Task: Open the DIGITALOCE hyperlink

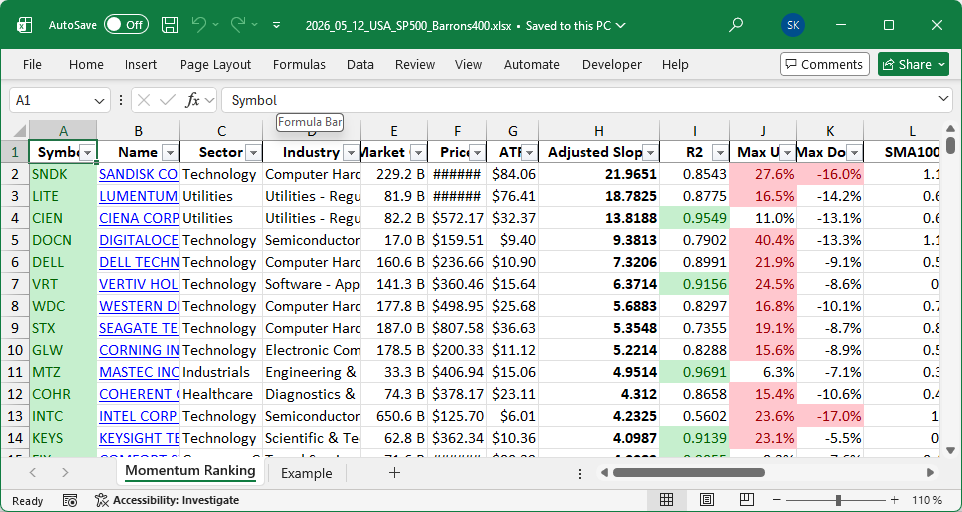Action: (x=139, y=240)
